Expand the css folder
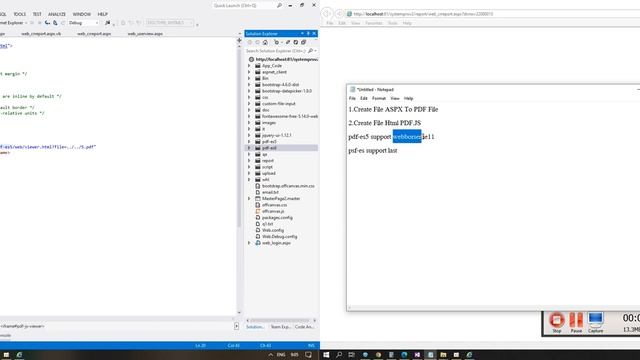The image size is (640, 360). click(x=249, y=97)
